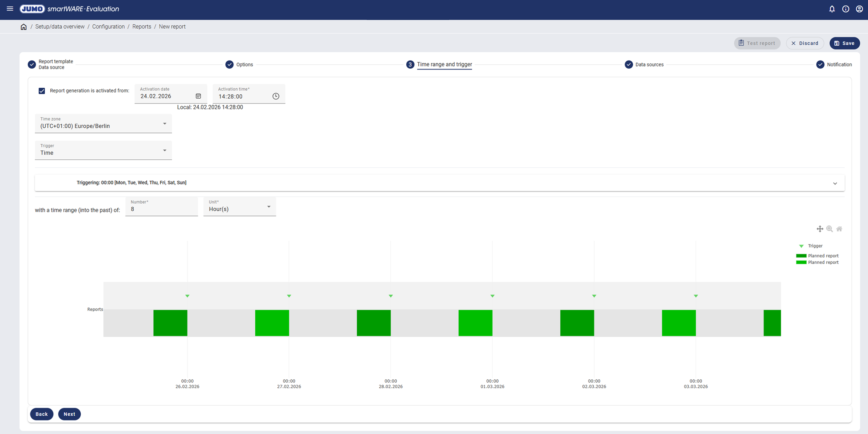The height and width of the screenshot is (434, 868).
Task: Open the hamburger navigation menu
Action: [10, 9]
